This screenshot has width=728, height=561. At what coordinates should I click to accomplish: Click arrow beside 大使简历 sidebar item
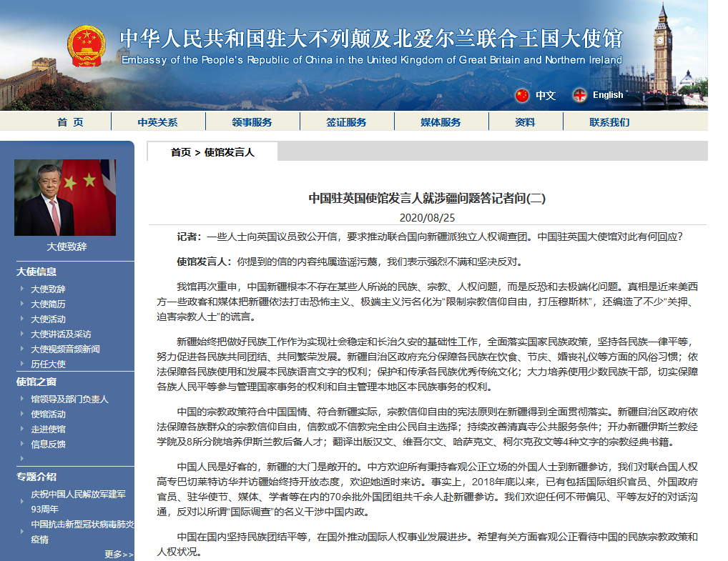(22, 304)
